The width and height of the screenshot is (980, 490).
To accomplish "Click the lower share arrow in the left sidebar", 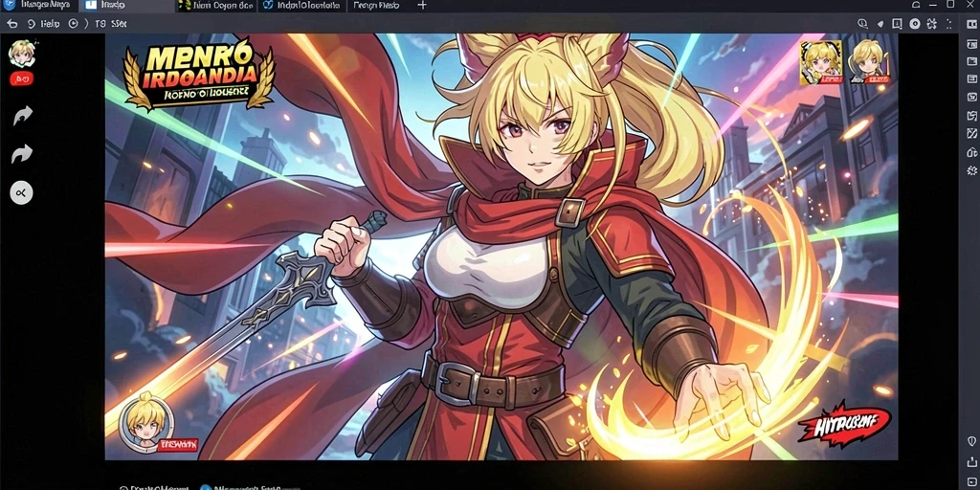I will [22, 153].
